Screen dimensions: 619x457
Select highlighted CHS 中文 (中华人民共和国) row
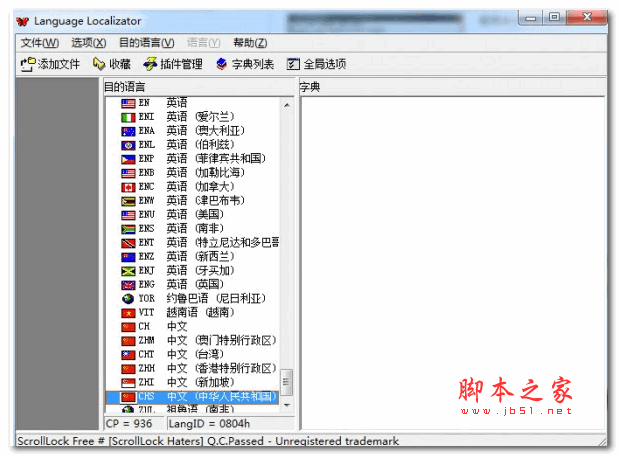(192, 397)
